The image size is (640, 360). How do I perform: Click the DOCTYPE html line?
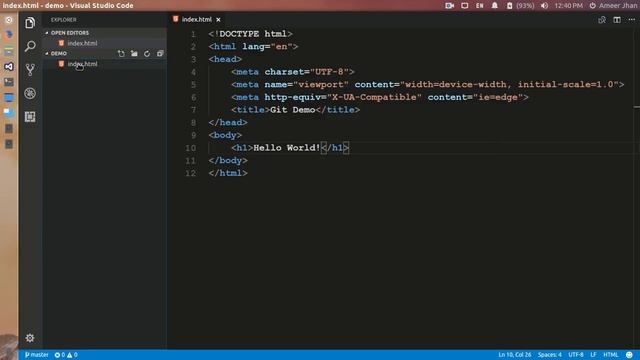pyautogui.click(x=251, y=34)
